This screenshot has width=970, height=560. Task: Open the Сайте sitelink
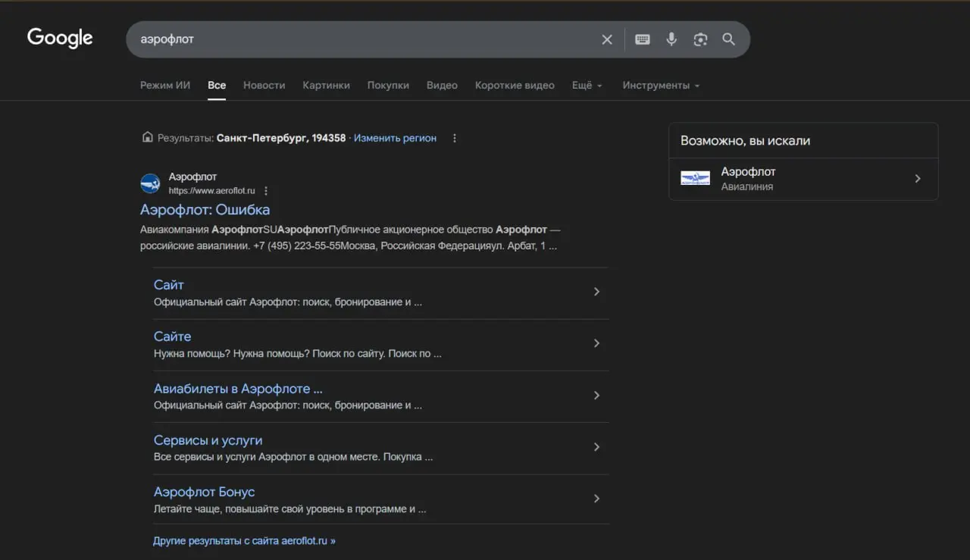(172, 336)
